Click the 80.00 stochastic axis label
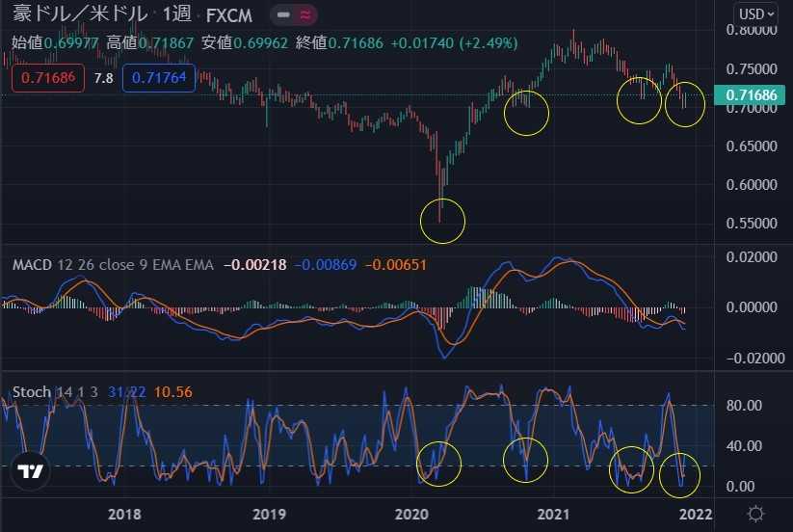Viewport: 793px width, 532px height. tap(744, 405)
